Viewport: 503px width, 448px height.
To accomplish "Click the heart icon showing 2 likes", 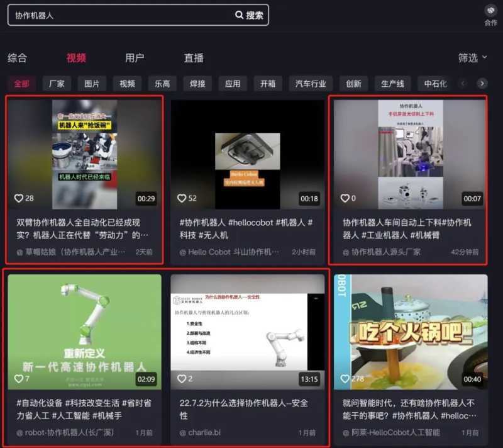I will click(182, 379).
